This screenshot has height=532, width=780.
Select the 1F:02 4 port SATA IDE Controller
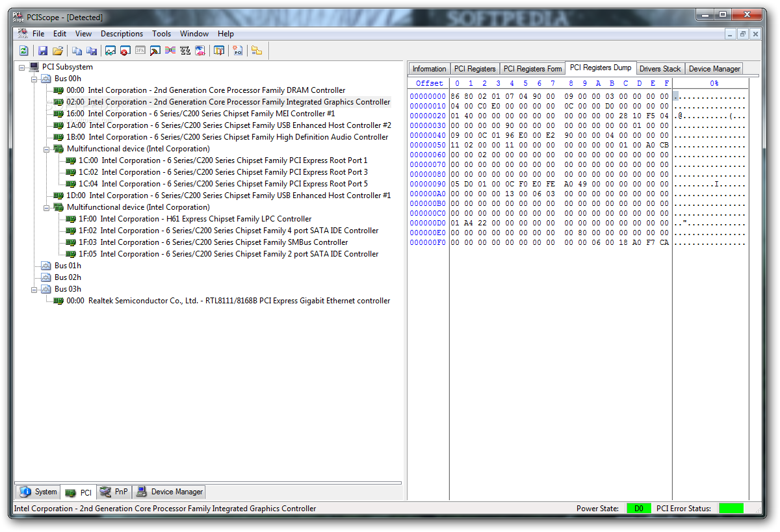(228, 231)
